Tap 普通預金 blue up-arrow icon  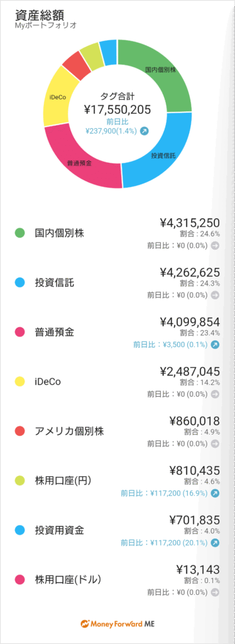pyautogui.click(x=215, y=345)
